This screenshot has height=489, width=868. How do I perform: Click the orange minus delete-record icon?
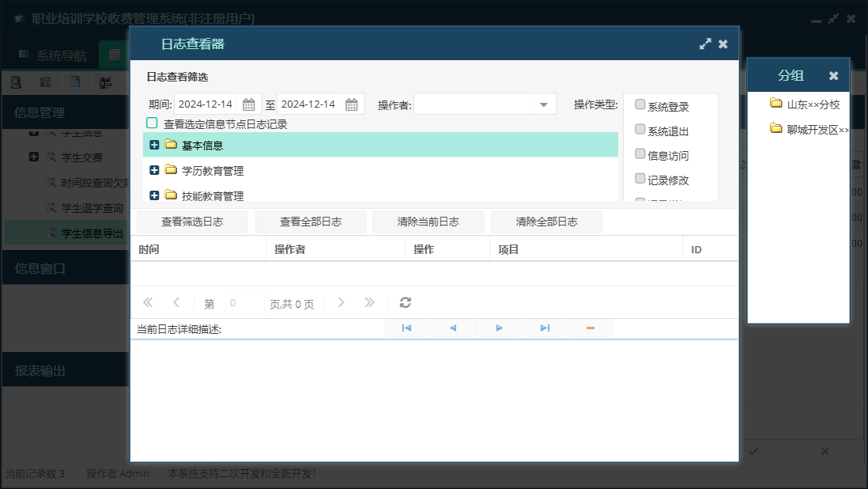tap(591, 328)
